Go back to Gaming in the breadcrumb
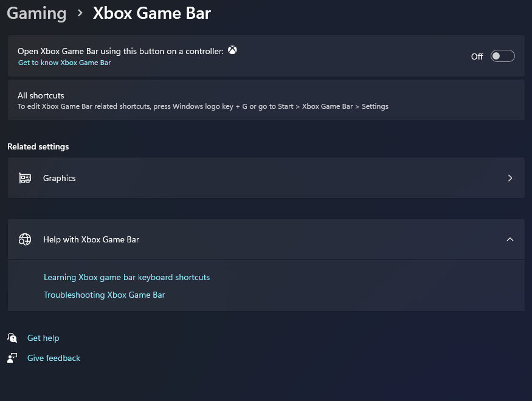Screen dimensions: 532x401 (x=36, y=13)
